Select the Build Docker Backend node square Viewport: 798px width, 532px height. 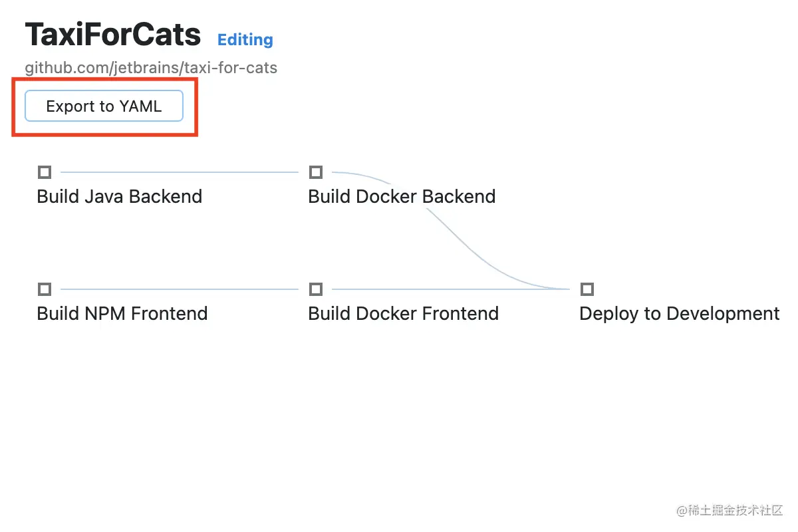pyautogui.click(x=316, y=173)
